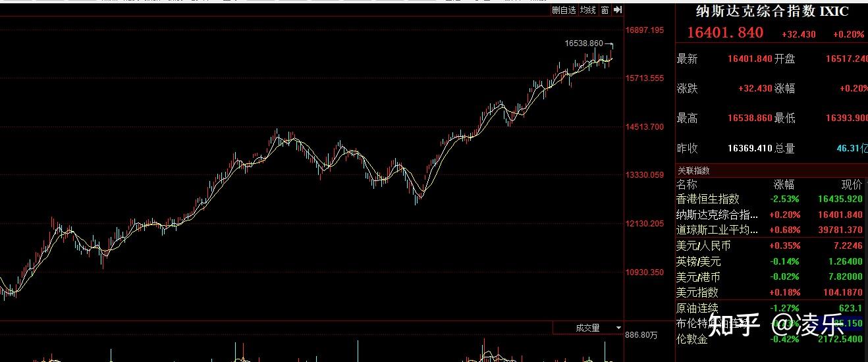Sort list by 名称 column header
868x362 pixels.
[686, 184]
